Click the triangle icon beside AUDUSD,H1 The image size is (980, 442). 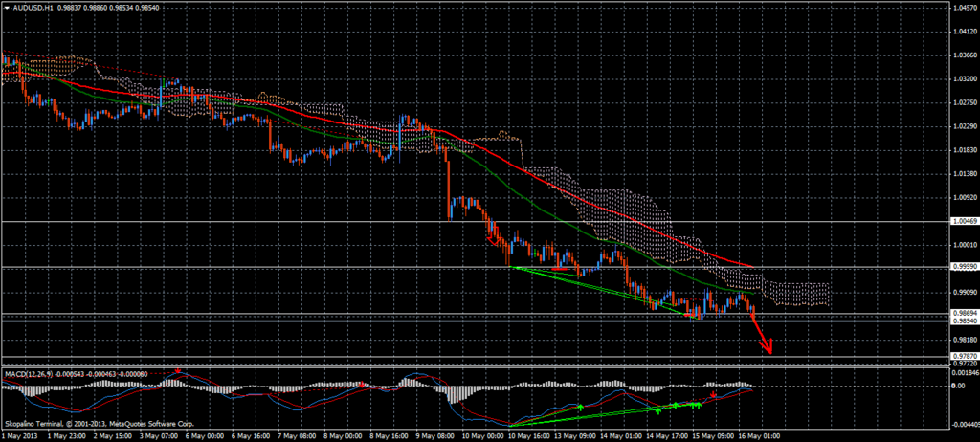[x=5, y=9]
